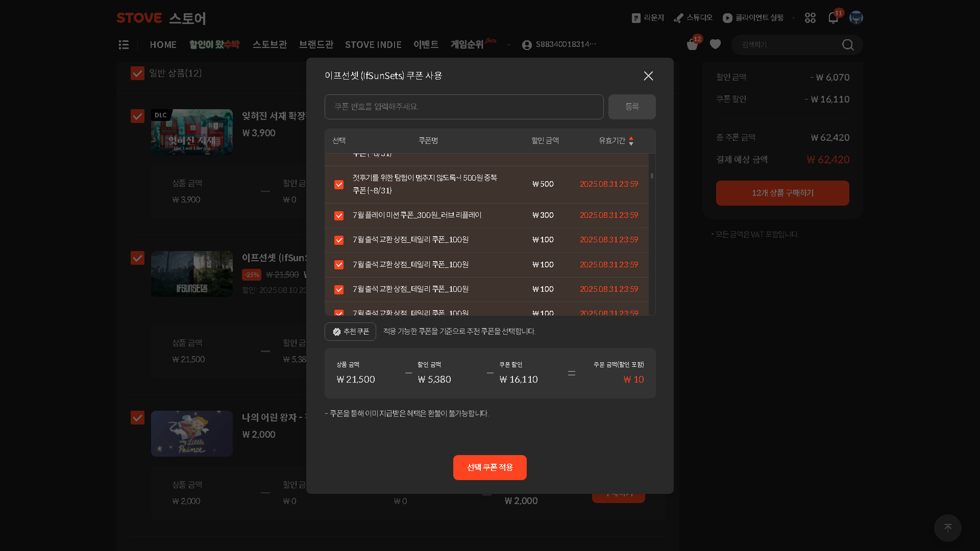The width and height of the screenshot is (980, 551).
Task: Toggle the 일반 상품(12) select-all checkbox
Action: pyautogui.click(x=137, y=73)
